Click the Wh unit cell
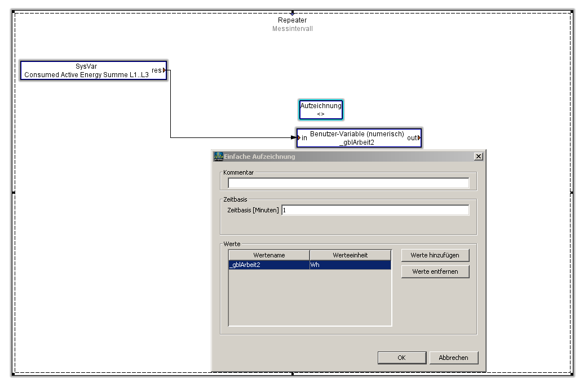Viewport: 588px width, 392px height. pos(350,265)
